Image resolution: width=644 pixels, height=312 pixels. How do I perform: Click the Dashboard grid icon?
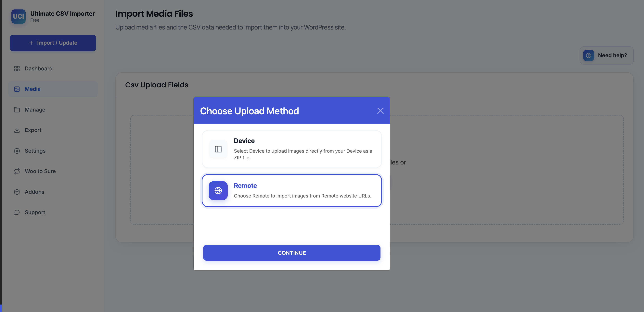click(x=17, y=69)
